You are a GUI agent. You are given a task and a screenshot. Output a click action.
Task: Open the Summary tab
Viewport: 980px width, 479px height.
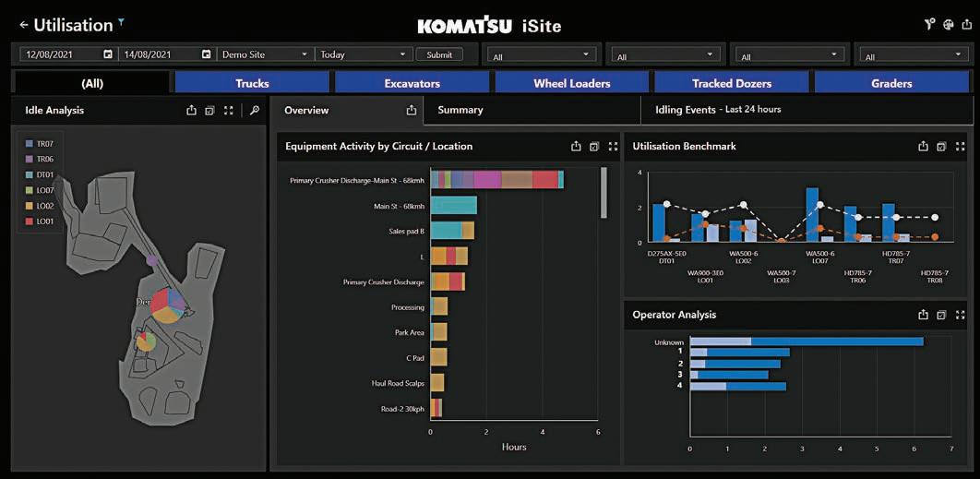coord(532,110)
